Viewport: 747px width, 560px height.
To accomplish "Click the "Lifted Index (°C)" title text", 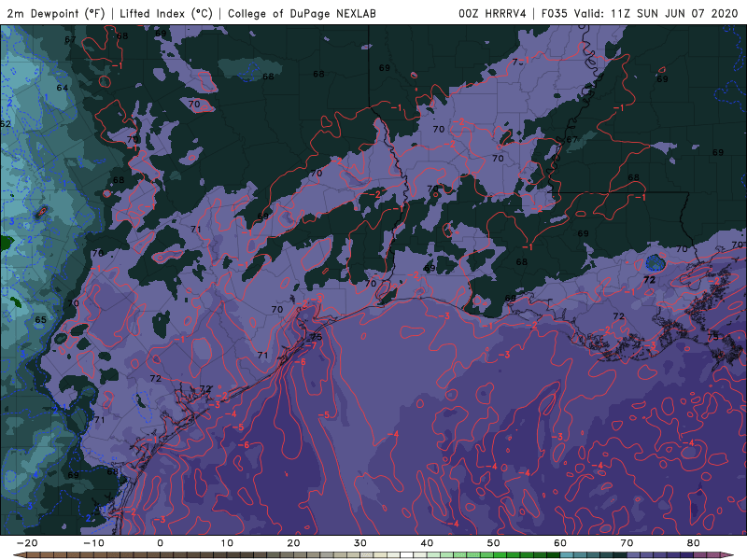I will point(166,13).
